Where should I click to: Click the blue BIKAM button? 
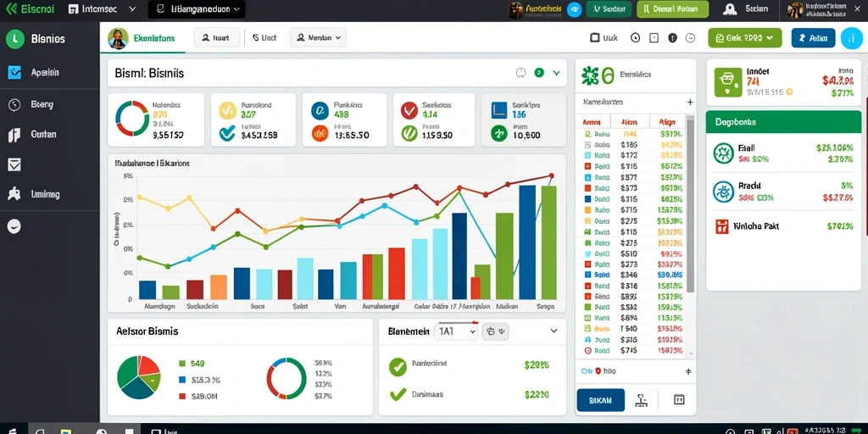tap(601, 400)
